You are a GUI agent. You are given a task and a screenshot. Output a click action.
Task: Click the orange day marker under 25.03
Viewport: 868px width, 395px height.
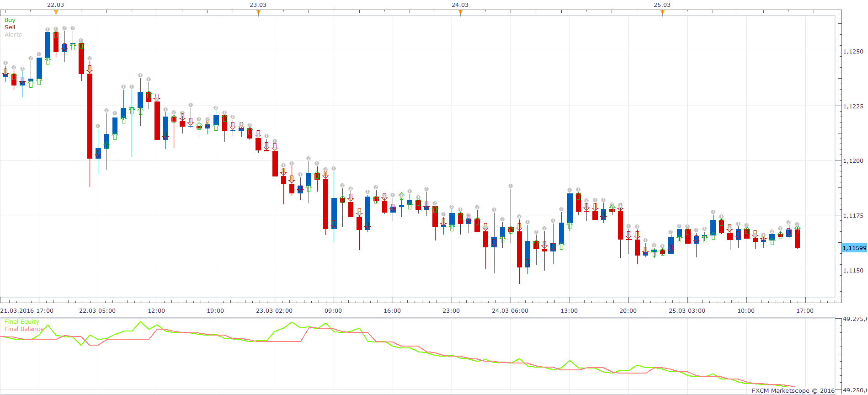[662, 12]
